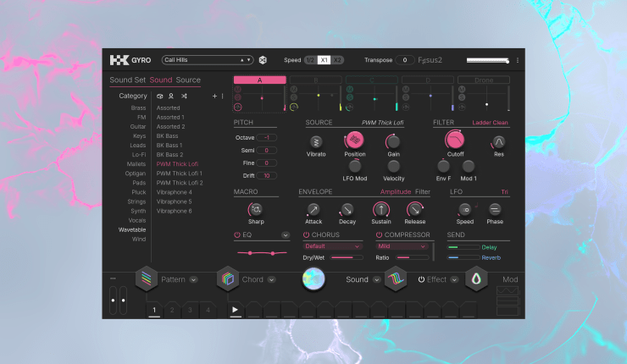Choose the Pads category

[x=139, y=183]
